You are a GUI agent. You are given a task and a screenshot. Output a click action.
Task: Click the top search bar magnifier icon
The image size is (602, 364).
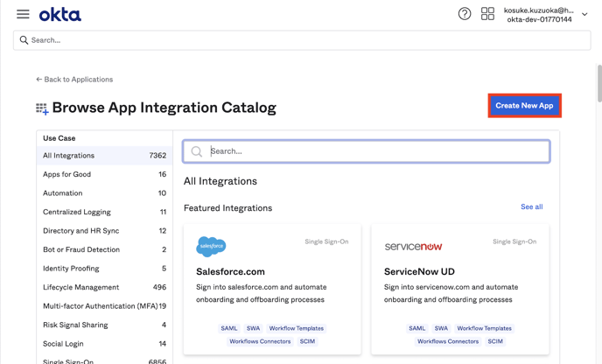click(24, 40)
